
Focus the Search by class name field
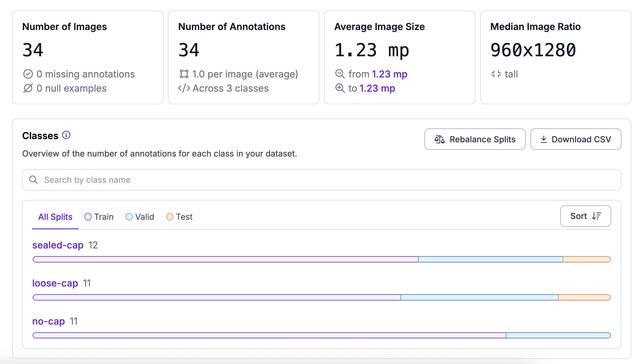point(322,180)
